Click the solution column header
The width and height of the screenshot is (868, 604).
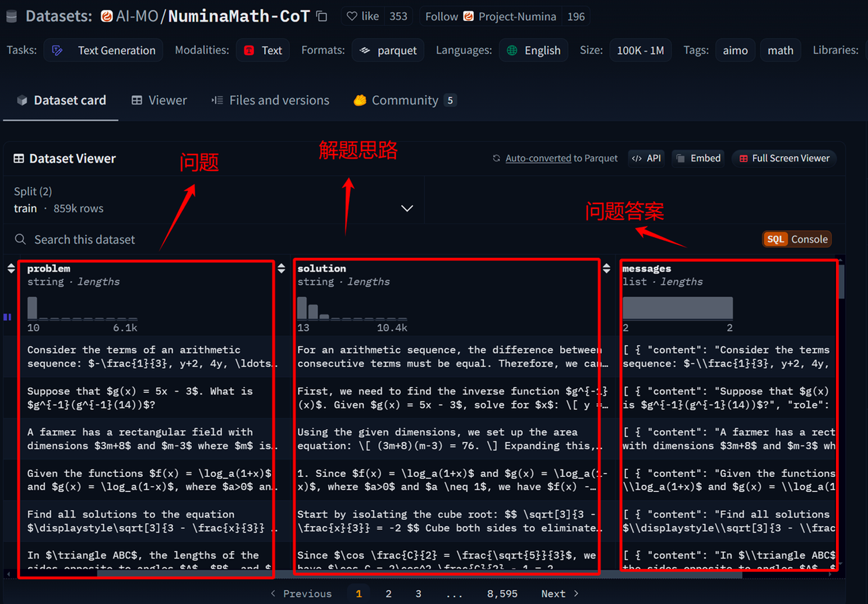point(322,268)
